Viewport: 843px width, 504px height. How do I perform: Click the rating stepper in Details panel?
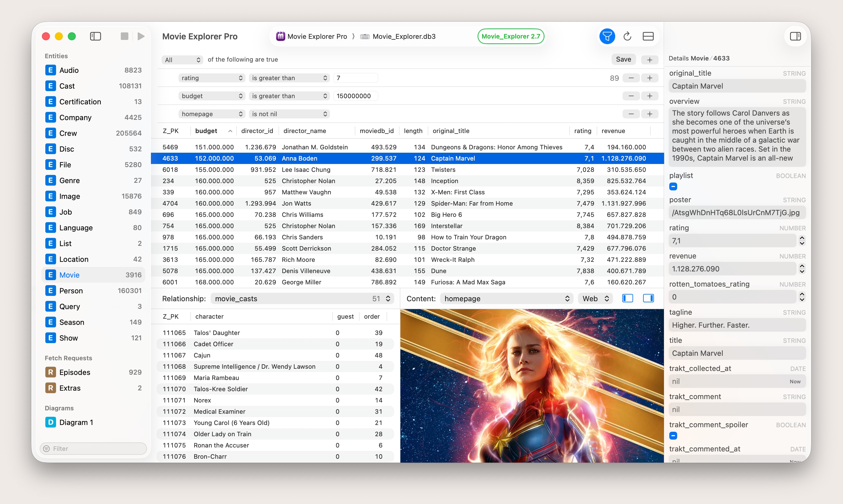[x=802, y=241]
